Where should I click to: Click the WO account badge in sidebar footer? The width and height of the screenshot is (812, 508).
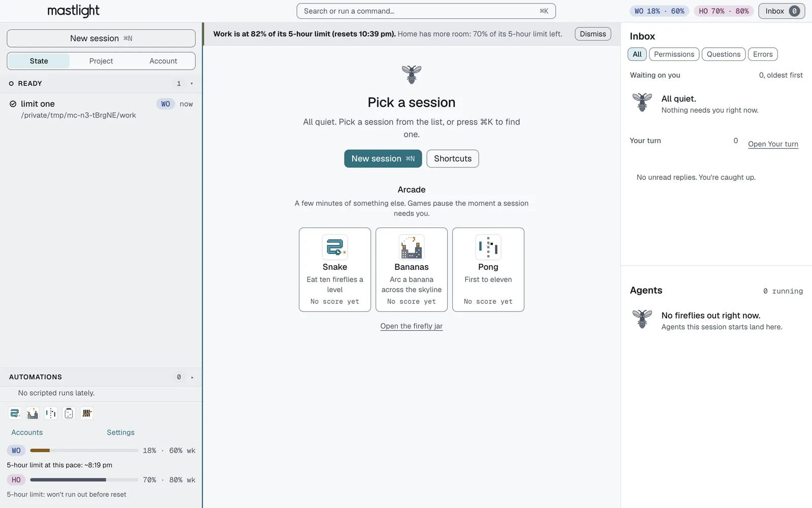click(16, 451)
